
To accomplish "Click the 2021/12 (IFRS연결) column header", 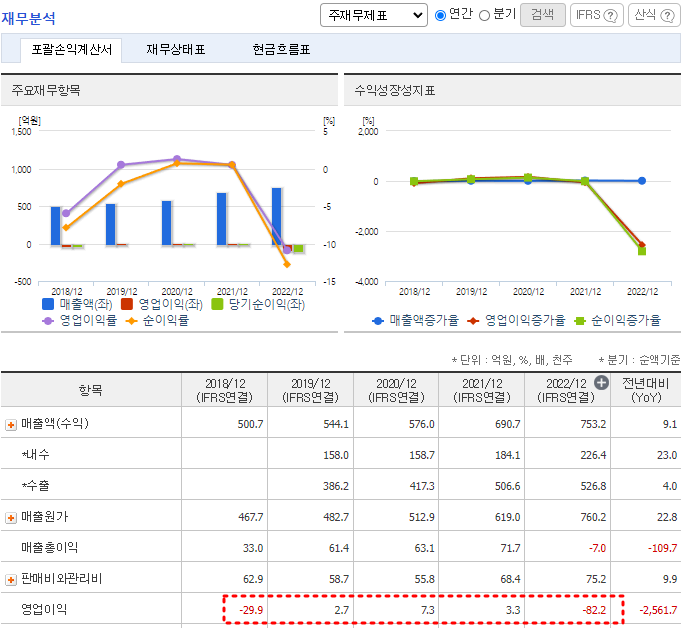I will (482, 390).
